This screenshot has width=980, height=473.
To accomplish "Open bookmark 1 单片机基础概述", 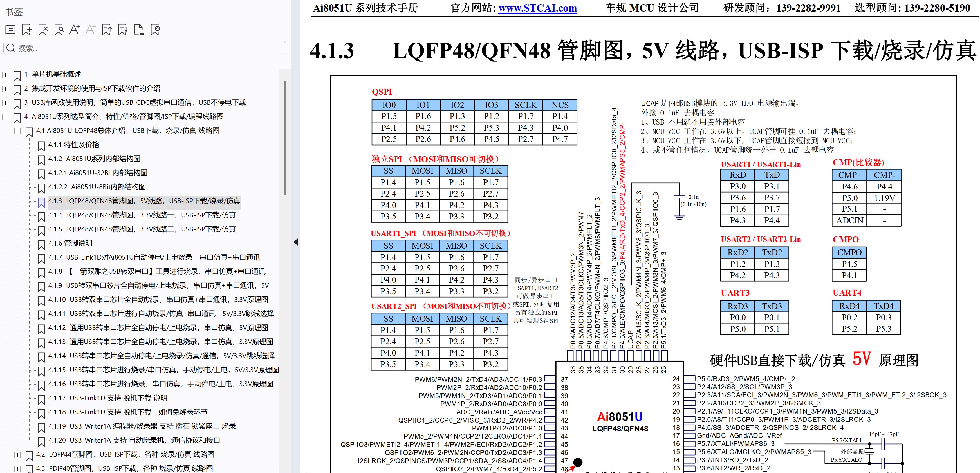I will 53,74.
